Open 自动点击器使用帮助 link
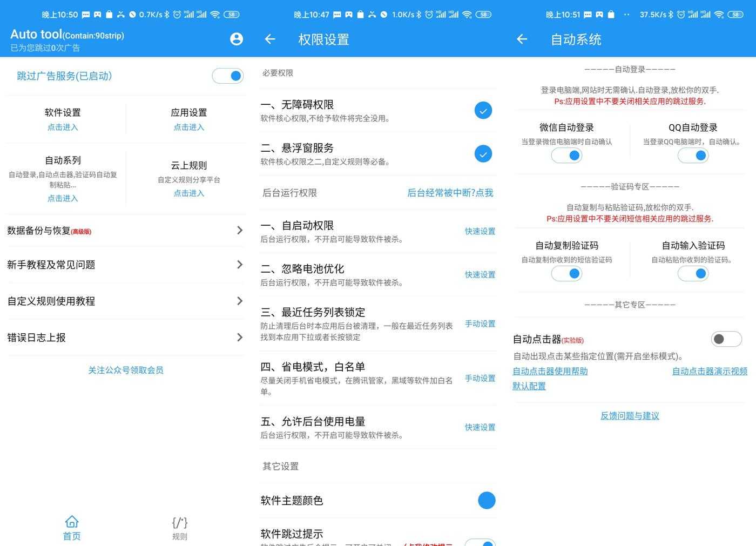756x546 pixels. pos(550,371)
